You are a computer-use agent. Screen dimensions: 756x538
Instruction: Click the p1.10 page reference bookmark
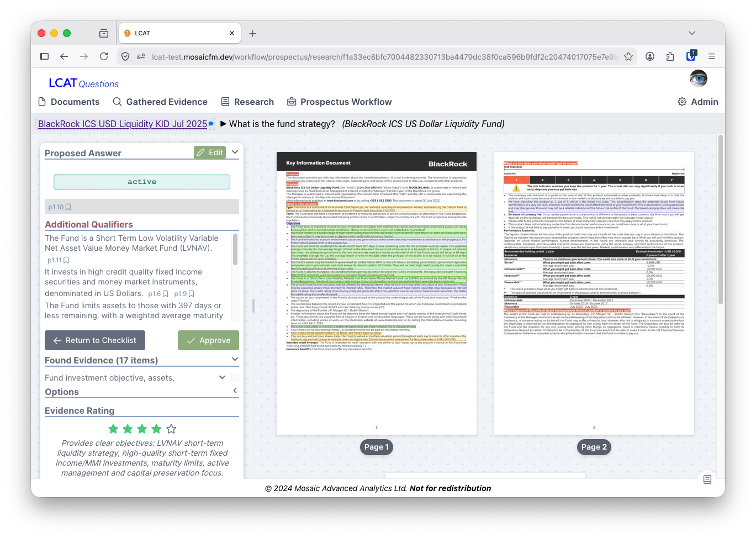59,207
